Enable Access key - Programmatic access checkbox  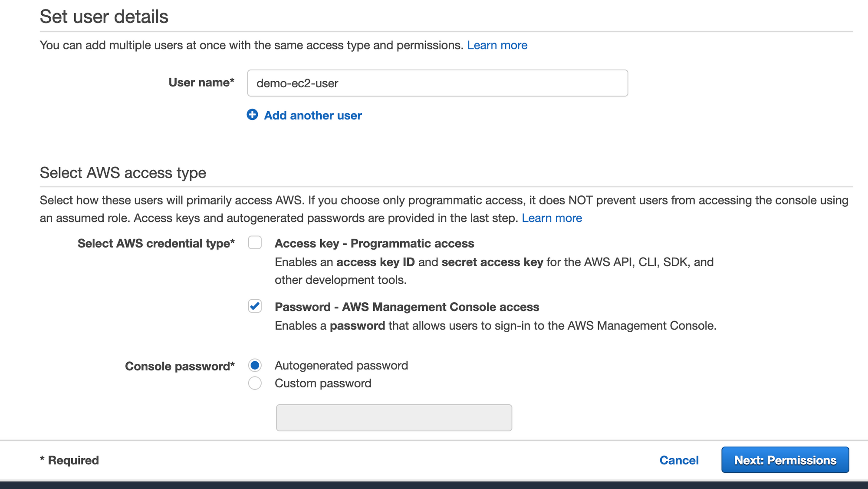tap(255, 242)
